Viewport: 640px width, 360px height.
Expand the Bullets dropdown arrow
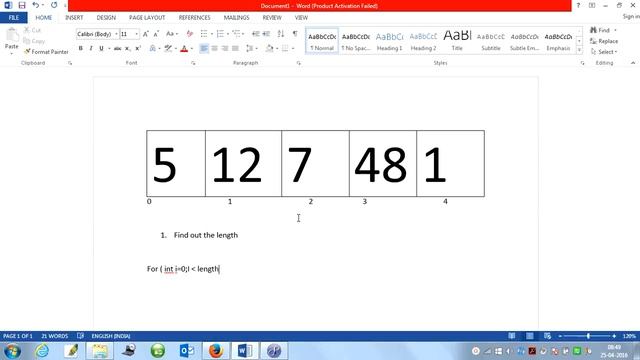[x=212, y=34]
